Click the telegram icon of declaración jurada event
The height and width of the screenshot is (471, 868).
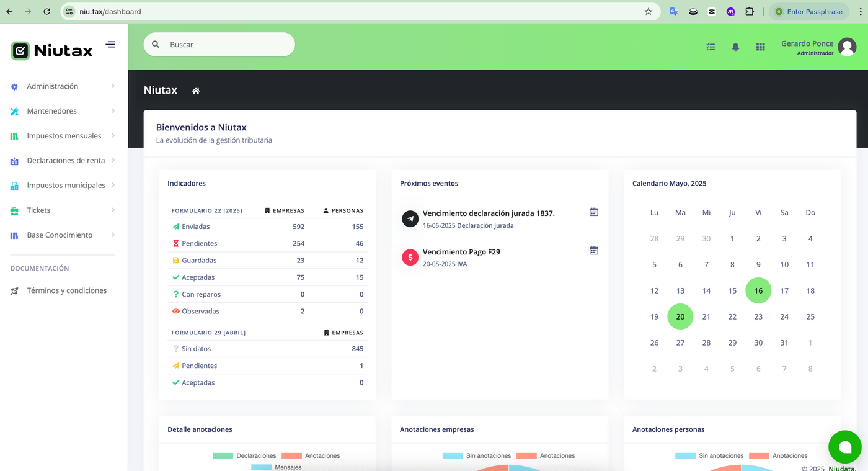410,218
